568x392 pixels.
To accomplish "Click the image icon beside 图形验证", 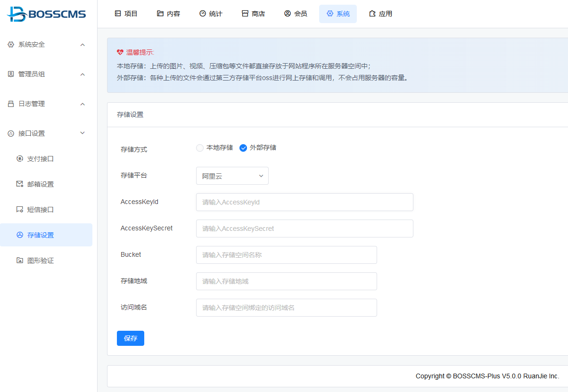I will click(x=19, y=261).
